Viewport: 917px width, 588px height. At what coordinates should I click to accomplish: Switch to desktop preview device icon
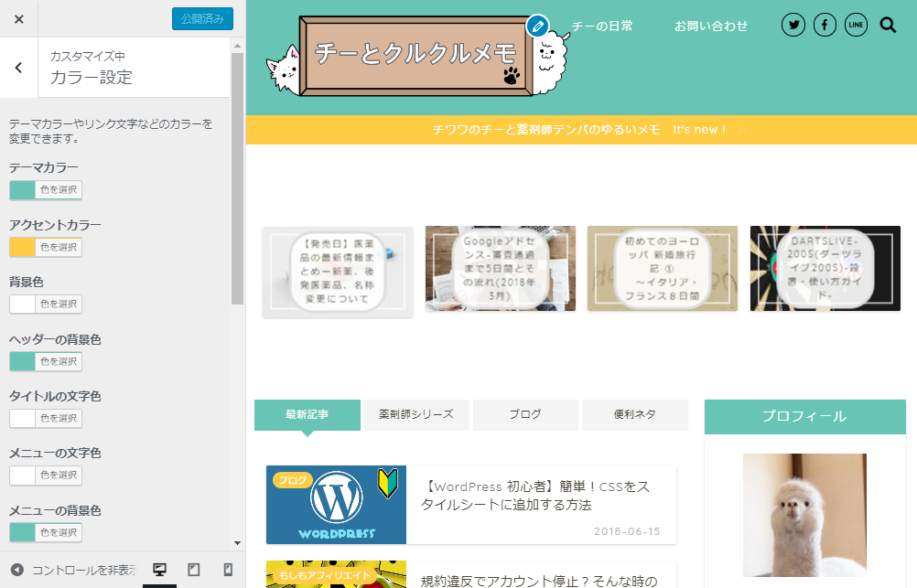pyautogui.click(x=159, y=570)
